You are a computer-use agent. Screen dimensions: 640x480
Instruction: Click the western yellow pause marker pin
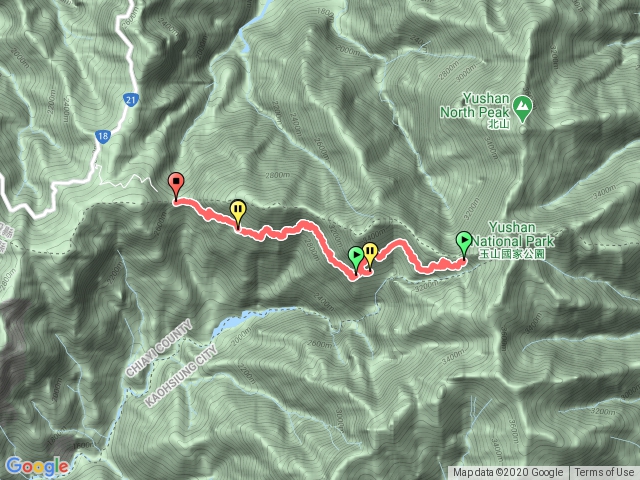pos(238,214)
